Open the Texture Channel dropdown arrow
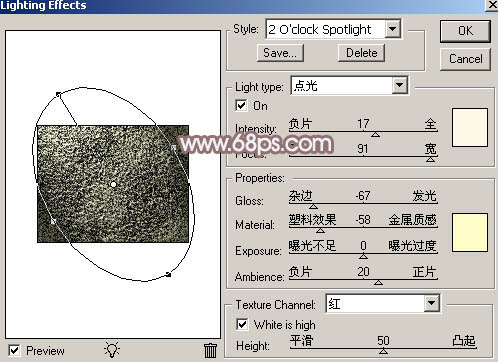498x362 pixels. click(431, 303)
